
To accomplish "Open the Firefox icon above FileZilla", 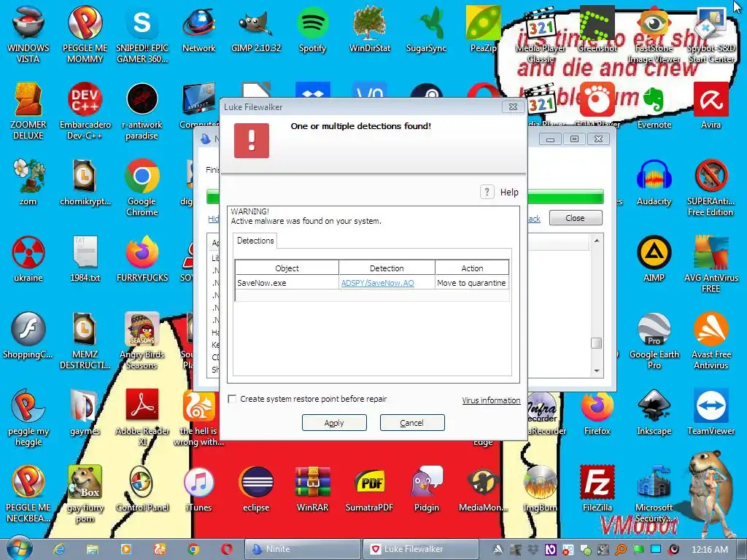I will tap(597, 413).
